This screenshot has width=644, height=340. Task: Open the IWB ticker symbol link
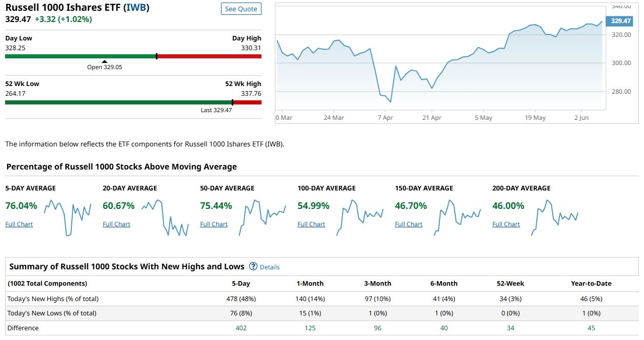coord(137,8)
